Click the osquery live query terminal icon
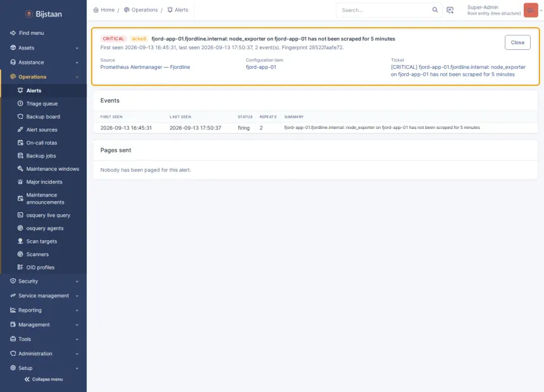The width and height of the screenshot is (544, 392). [20, 215]
